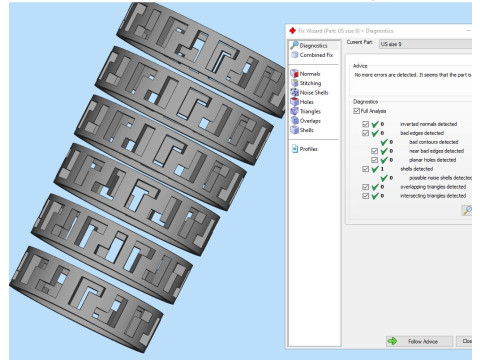The height and width of the screenshot is (360, 480).
Task: Open the Overlaps fix step
Action: coord(306,121)
